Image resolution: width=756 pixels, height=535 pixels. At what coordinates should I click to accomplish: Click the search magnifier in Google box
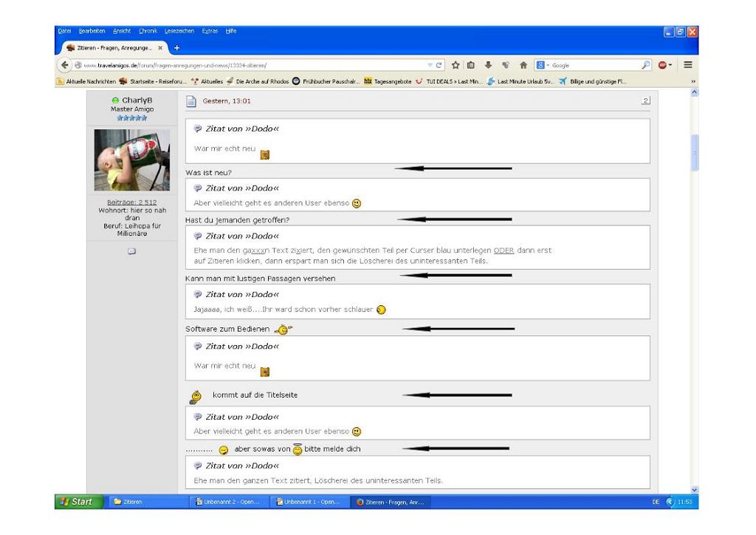pyautogui.click(x=645, y=65)
